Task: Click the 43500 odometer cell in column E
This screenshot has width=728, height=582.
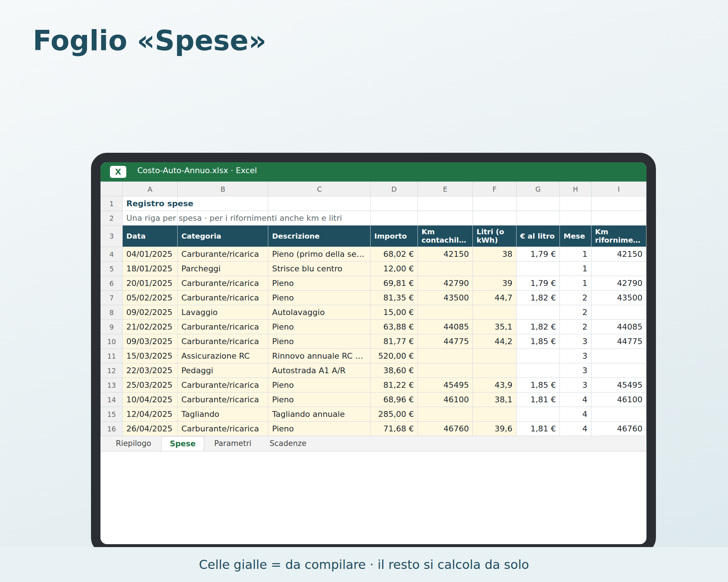Action: click(x=445, y=298)
